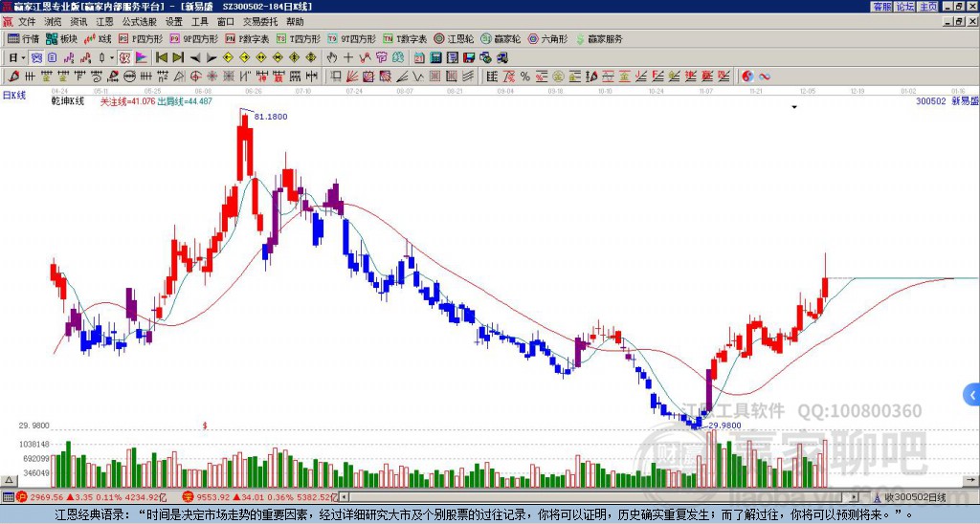
Task: Click the K线 toolbar button
Action: [x=97, y=38]
